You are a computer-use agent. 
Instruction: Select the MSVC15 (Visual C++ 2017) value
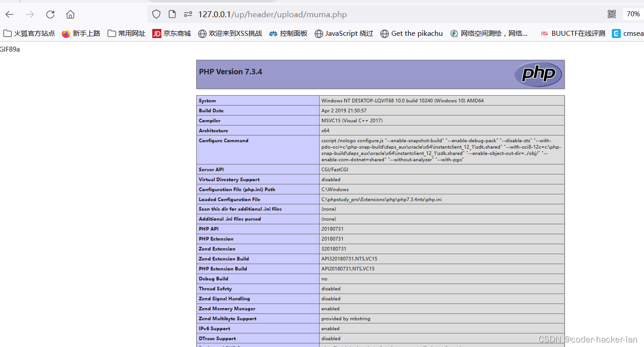[x=352, y=120]
